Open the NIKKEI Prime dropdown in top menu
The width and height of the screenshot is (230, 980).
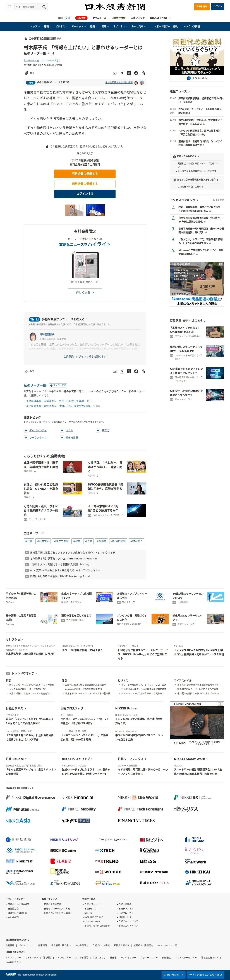tap(160, 18)
